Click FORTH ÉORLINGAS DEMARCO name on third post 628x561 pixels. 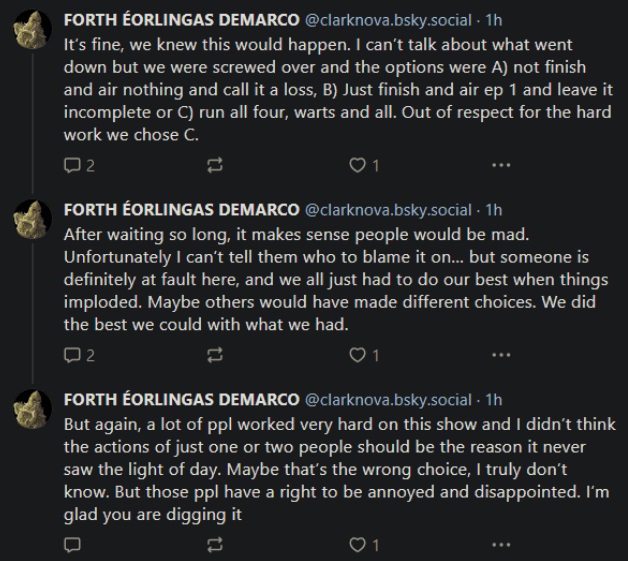(x=181, y=399)
